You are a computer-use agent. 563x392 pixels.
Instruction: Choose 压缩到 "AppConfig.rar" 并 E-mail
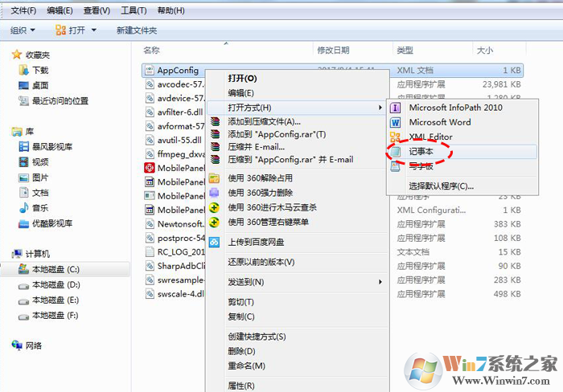290,160
